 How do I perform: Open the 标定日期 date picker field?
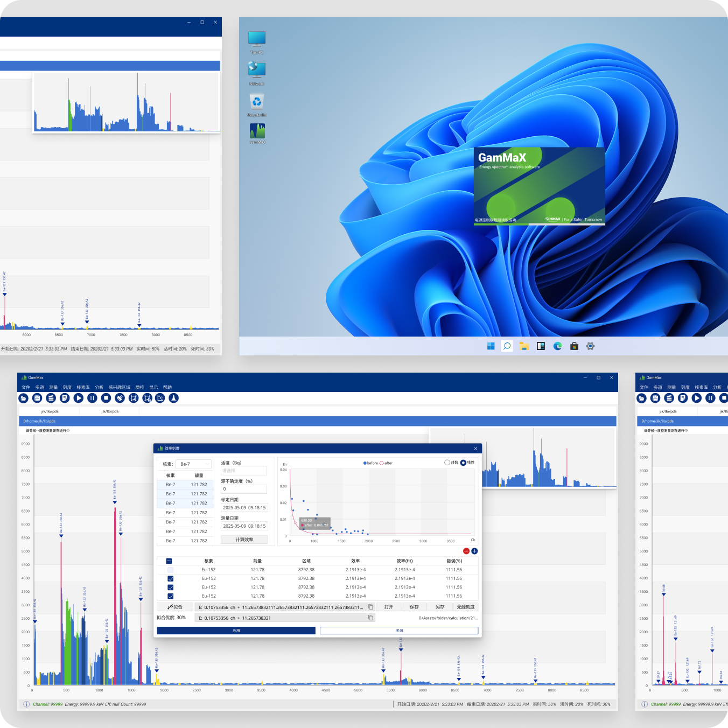pos(244,508)
